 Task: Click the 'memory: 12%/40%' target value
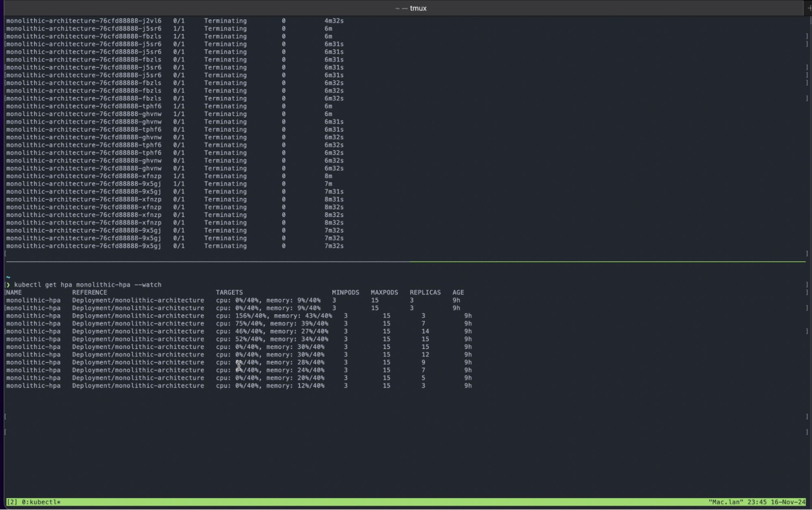click(x=295, y=385)
